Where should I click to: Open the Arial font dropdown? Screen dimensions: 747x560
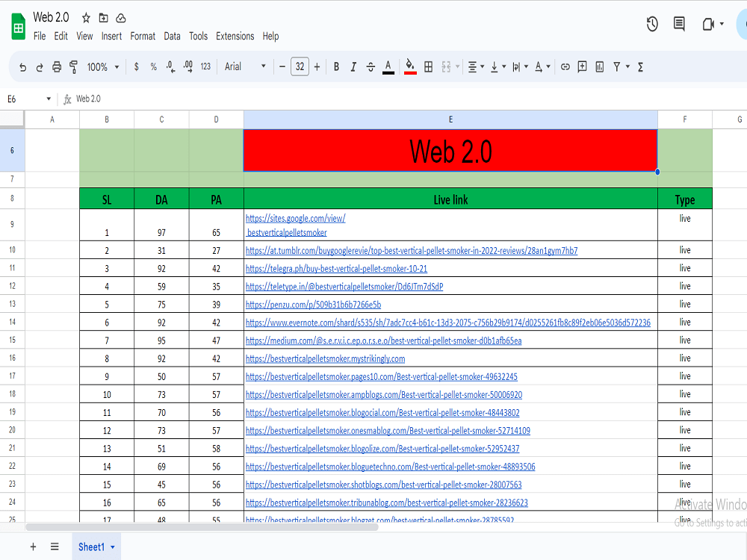(245, 66)
